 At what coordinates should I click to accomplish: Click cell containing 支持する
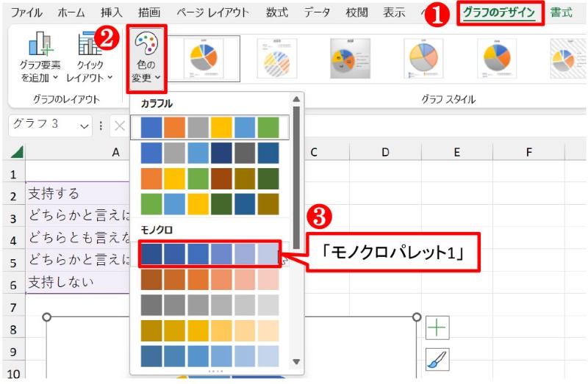(78, 194)
